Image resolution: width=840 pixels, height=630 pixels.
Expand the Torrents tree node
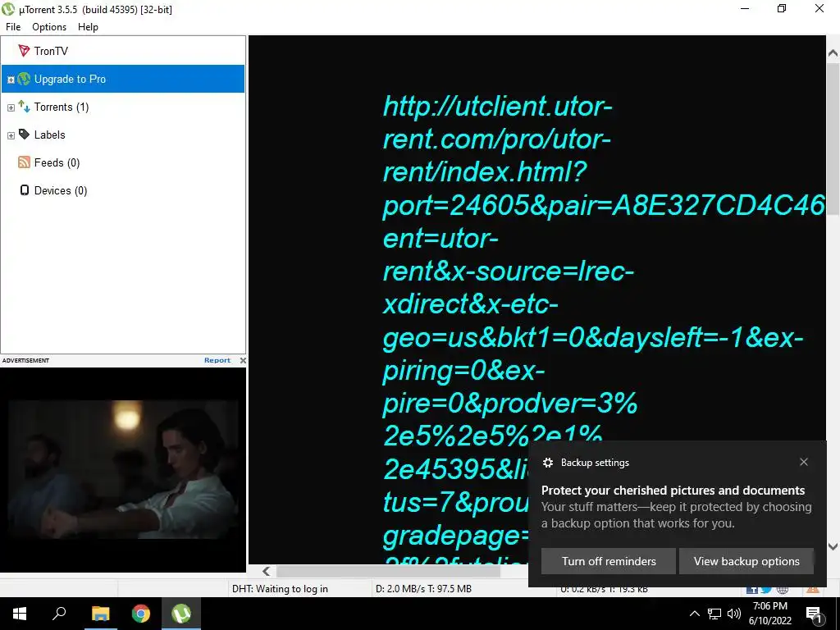(11, 107)
